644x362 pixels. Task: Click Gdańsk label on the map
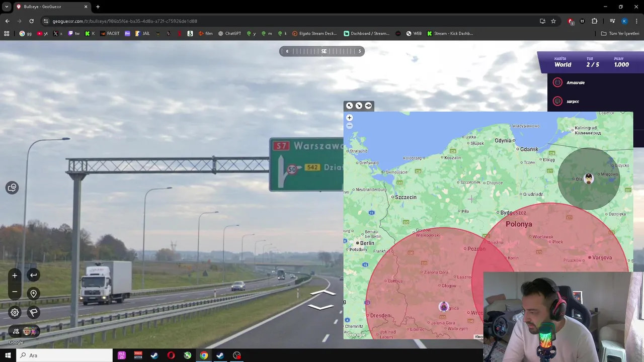[529, 149]
